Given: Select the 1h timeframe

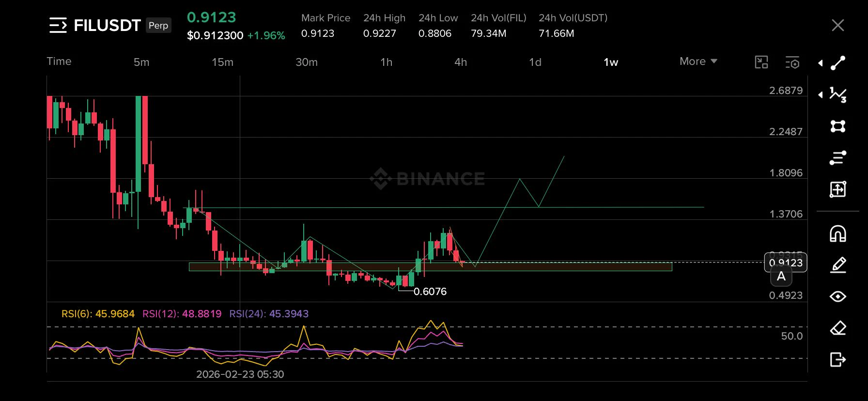Looking at the screenshot, I should click(387, 62).
